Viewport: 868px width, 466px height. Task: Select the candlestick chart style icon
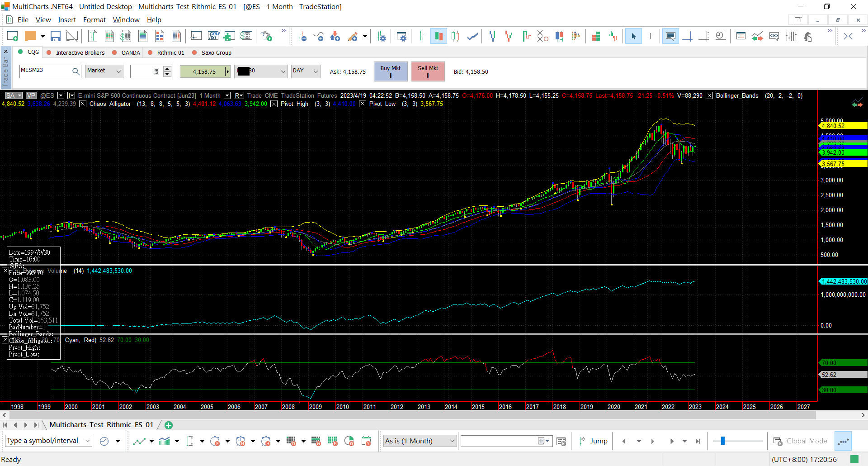click(439, 36)
